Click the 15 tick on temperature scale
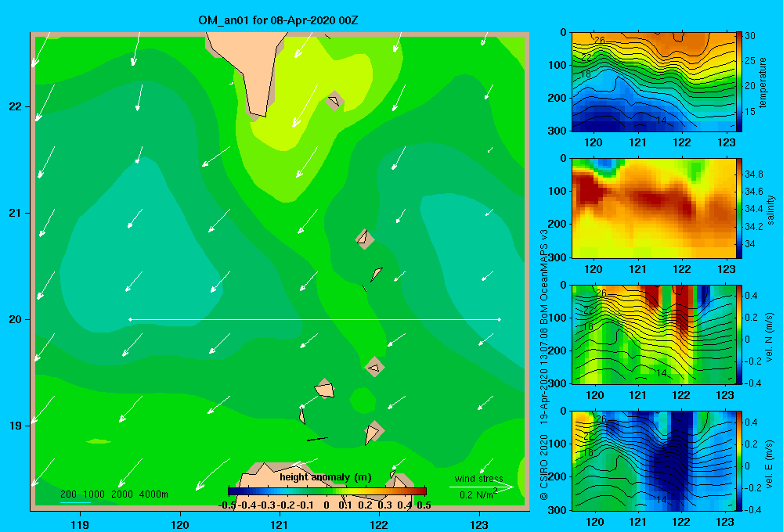Image resolution: width=783 pixels, height=532 pixels. pyautogui.click(x=749, y=112)
